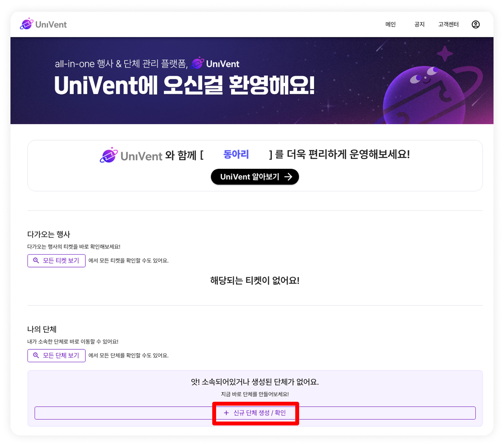Click the 지금 바로 단체를 만들어보세요! text

[255, 394]
